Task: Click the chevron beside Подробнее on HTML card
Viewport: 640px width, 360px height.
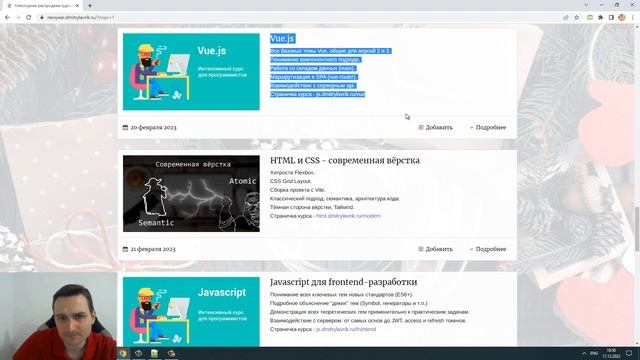Action: (471, 249)
